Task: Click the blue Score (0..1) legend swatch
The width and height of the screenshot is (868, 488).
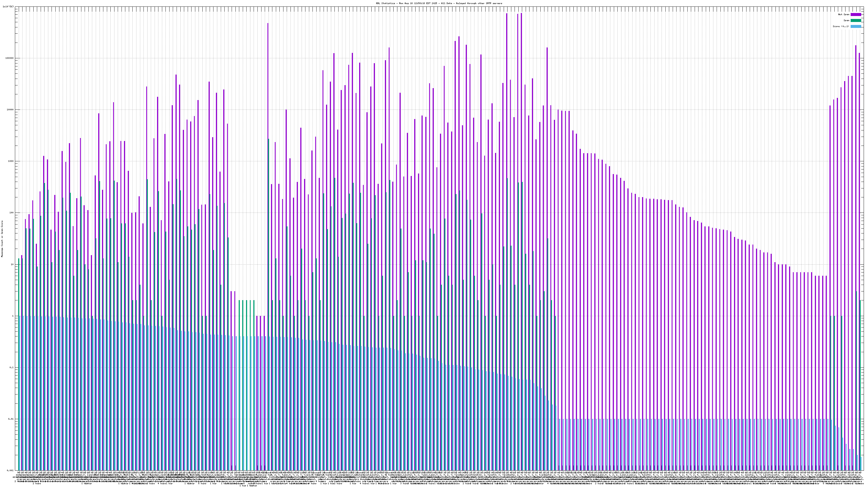Action: point(856,26)
